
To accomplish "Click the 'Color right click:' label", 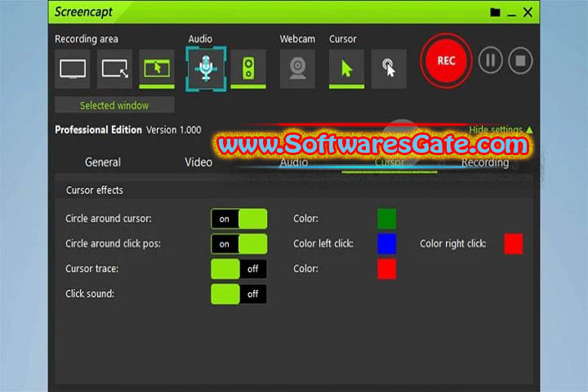I will (x=453, y=244).
